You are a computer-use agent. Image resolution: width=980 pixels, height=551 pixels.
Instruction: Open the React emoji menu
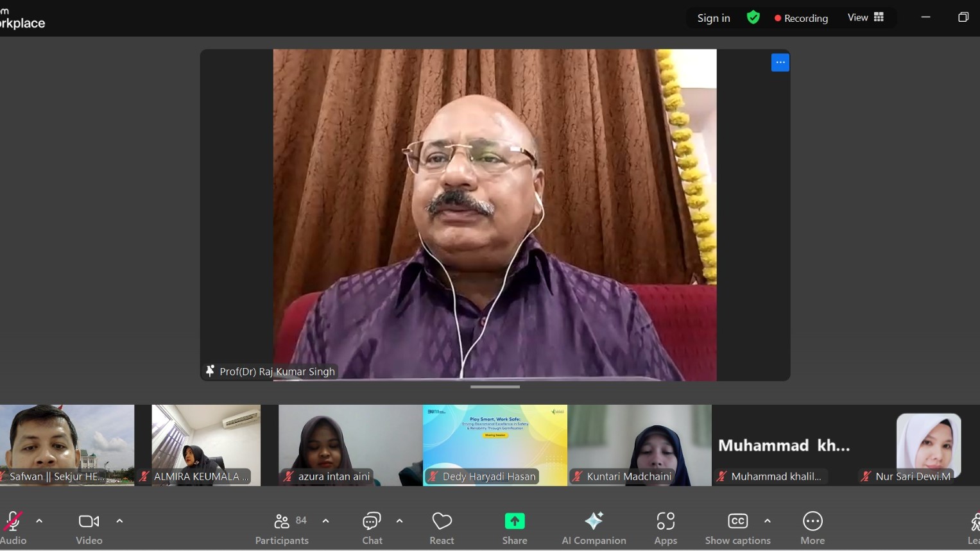(x=442, y=529)
